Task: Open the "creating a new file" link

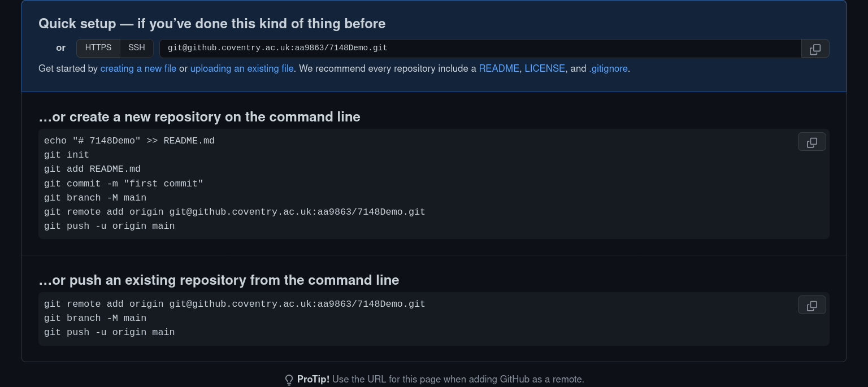Action: pos(138,69)
